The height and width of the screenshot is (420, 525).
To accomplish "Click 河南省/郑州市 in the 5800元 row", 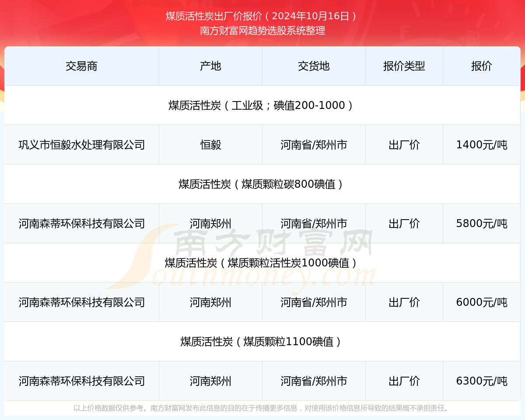I will 314,224.
